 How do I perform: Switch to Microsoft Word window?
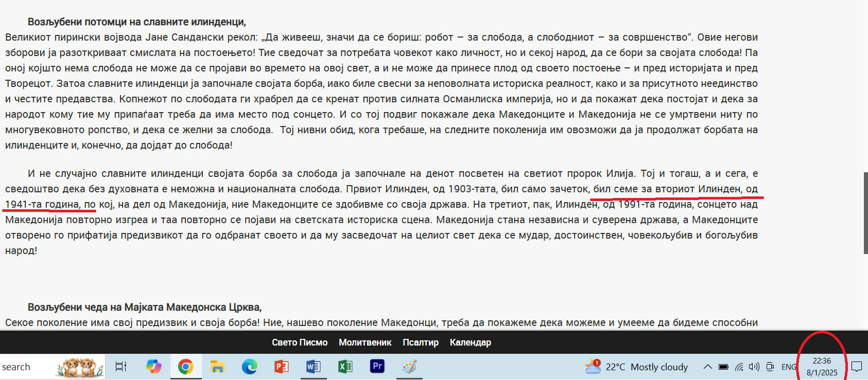coord(314,367)
